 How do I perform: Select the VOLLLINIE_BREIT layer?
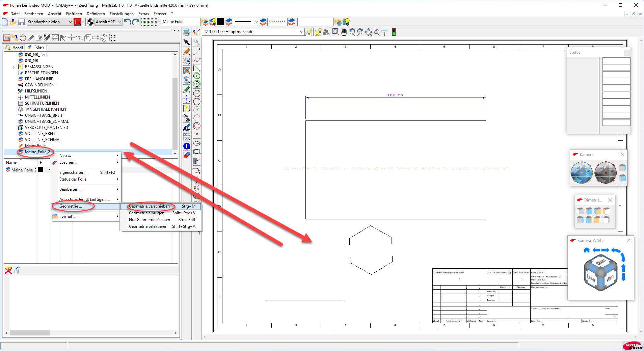click(40, 134)
